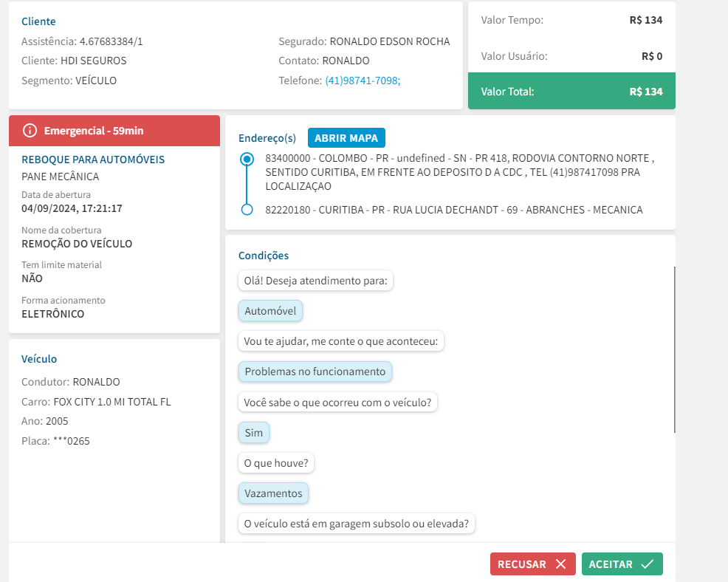728x582 pixels.
Task: Select the "Sim" answer bubble
Action: click(x=253, y=433)
